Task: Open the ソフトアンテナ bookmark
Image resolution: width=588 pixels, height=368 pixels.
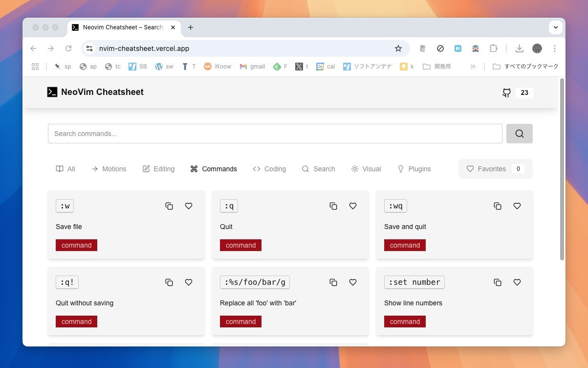Action: tap(367, 67)
